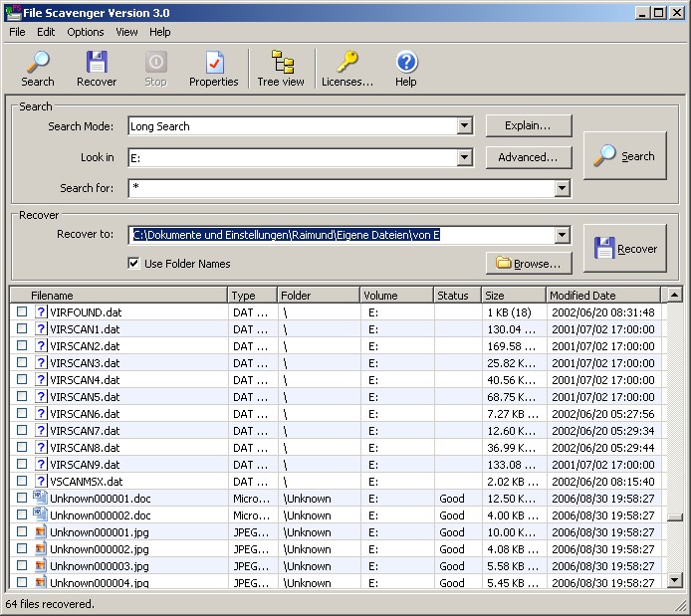Click the VIRSCAN9.dat unknown-type icon

point(41,464)
